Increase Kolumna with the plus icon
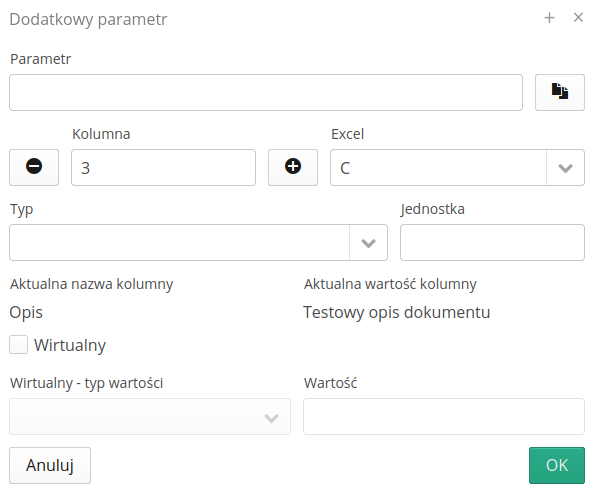 [x=293, y=167]
